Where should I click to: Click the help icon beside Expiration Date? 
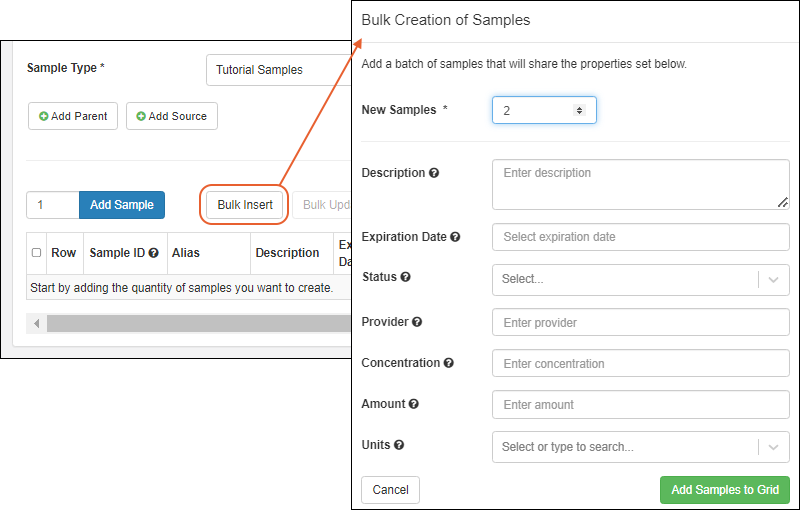point(455,237)
